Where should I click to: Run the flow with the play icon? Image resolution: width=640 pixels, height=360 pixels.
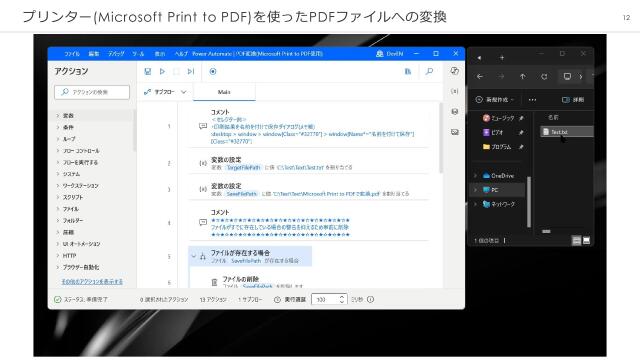(162, 71)
